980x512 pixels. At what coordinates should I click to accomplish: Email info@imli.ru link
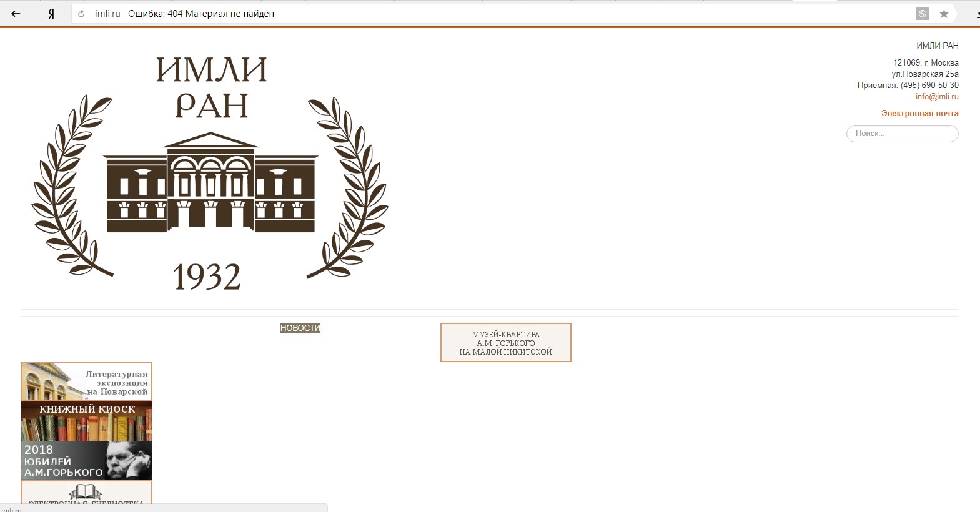coord(937,96)
